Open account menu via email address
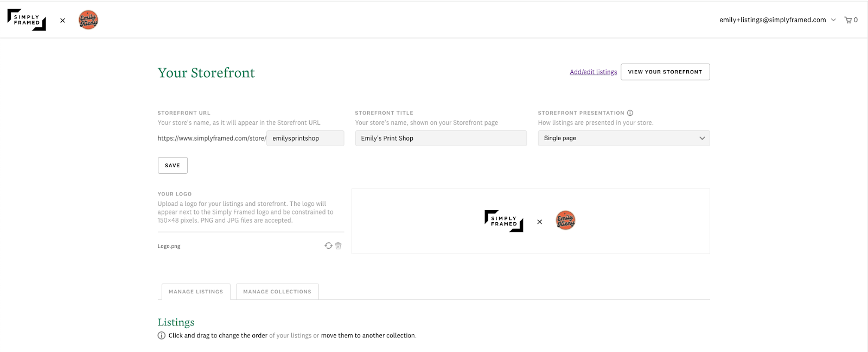 click(x=773, y=20)
